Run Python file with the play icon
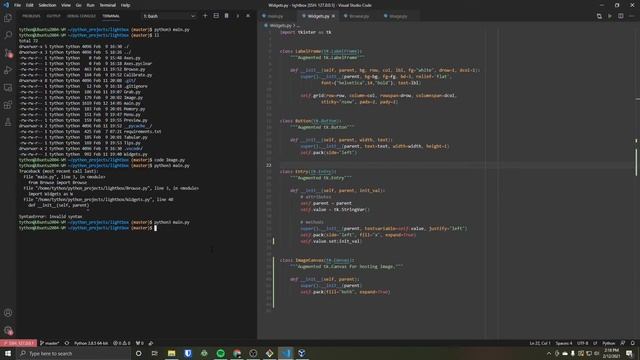 click(x=610, y=16)
